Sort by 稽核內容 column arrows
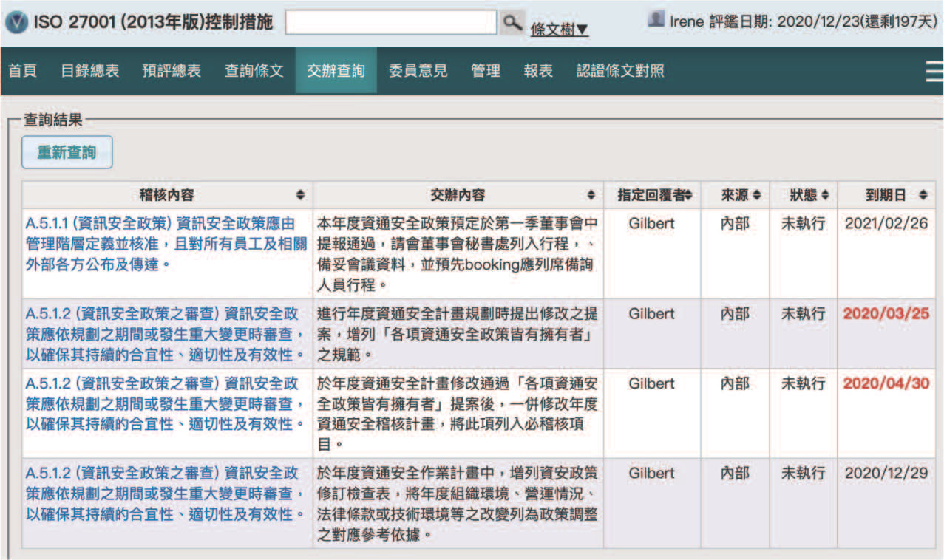Image resolution: width=944 pixels, height=560 pixels. (300, 195)
